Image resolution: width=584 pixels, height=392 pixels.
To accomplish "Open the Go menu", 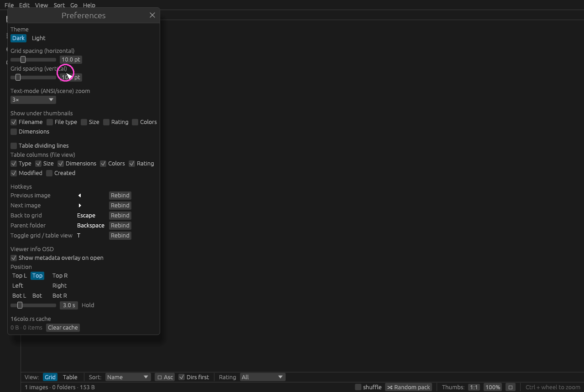I will coord(74,5).
